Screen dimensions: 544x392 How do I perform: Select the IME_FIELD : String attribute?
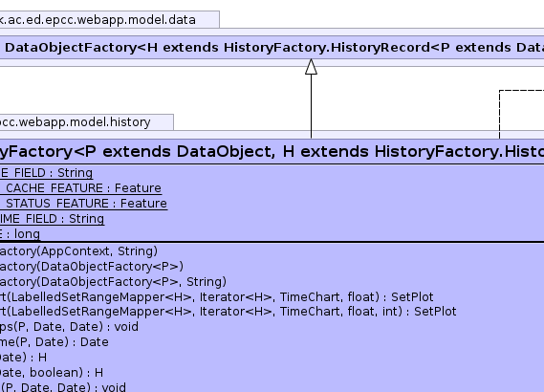coord(52,219)
